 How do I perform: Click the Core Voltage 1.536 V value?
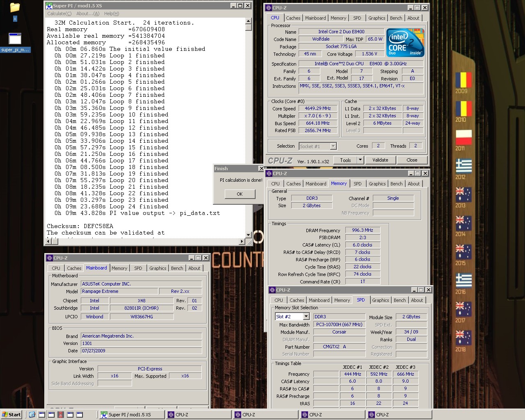click(x=369, y=54)
